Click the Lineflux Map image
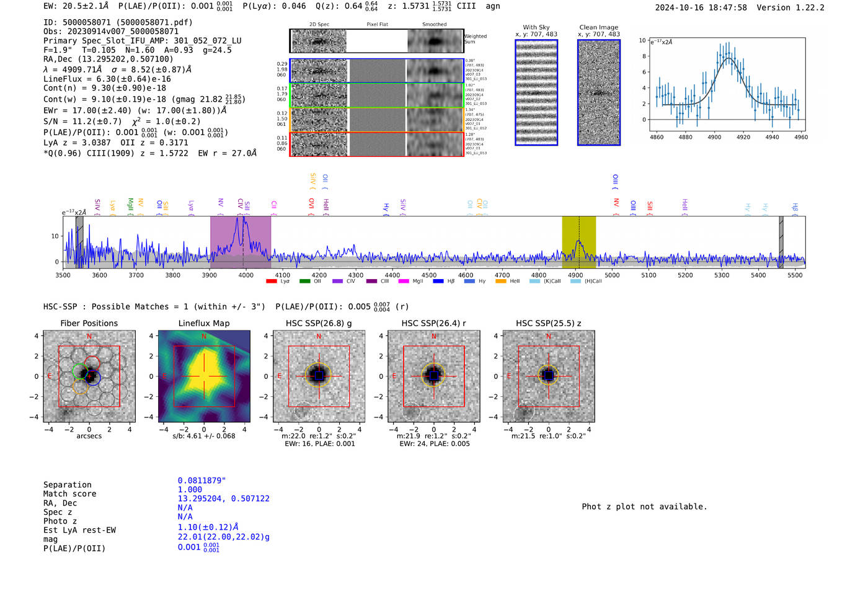 coord(204,376)
